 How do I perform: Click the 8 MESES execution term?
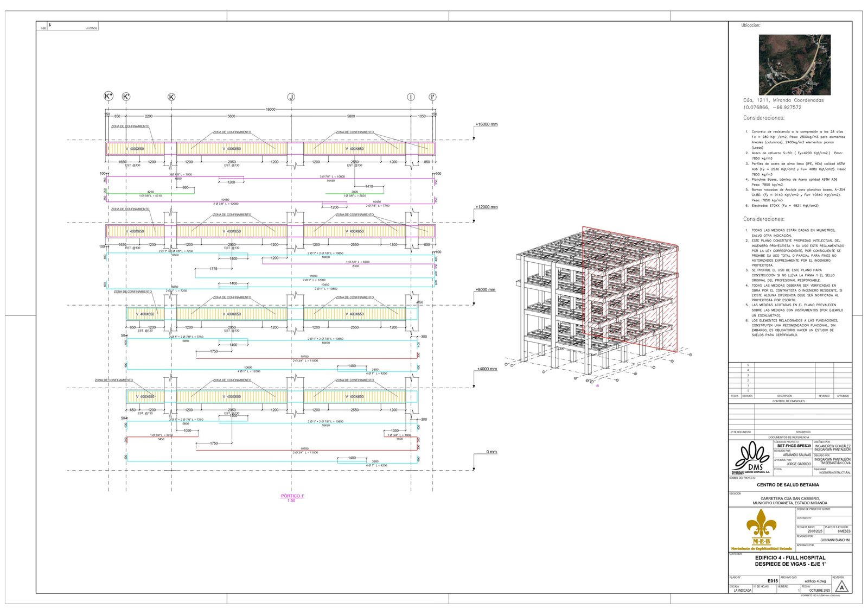pos(844,531)
